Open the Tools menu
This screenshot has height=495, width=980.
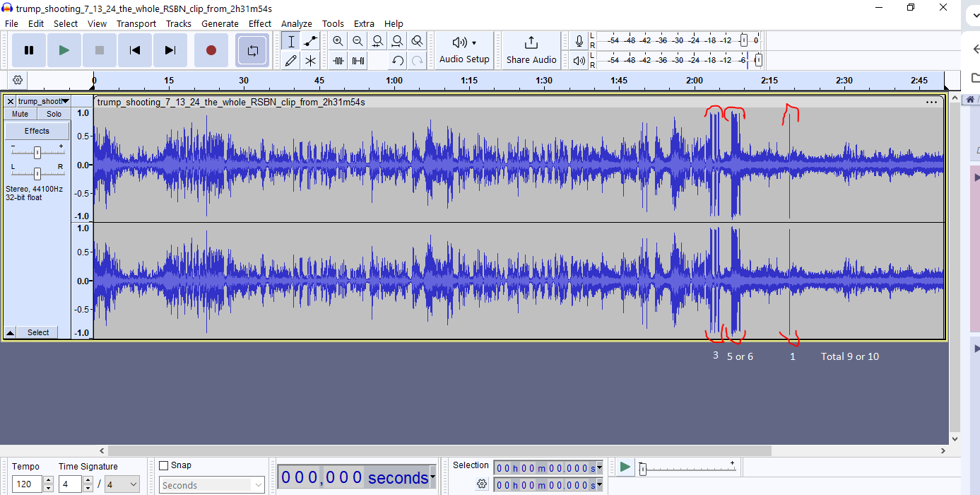pyautogui.click(x=333, y=23)
